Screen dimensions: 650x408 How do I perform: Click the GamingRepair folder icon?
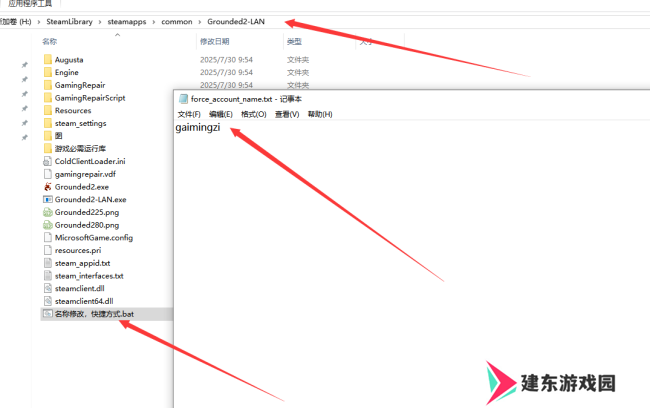pos(48,85)
